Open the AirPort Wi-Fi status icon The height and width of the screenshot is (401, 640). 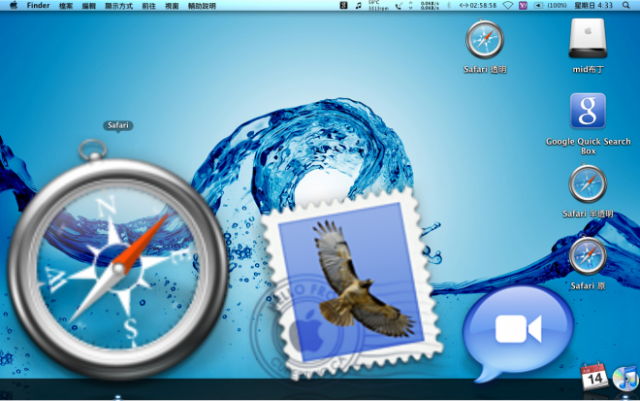507,5
